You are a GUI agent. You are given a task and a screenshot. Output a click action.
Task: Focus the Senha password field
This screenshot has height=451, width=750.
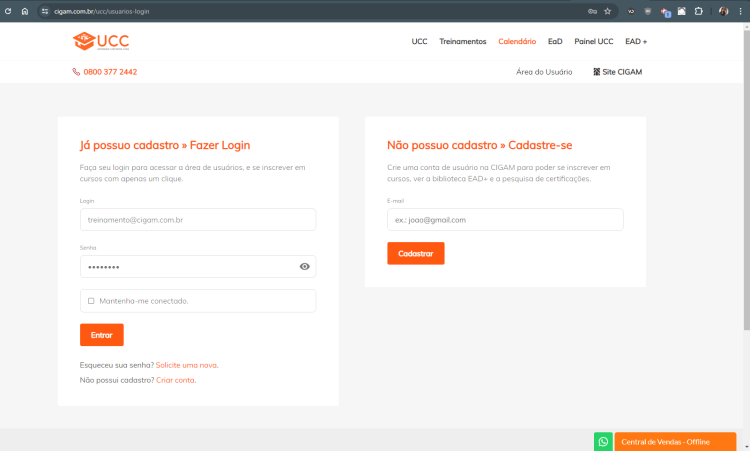[198, 266]
